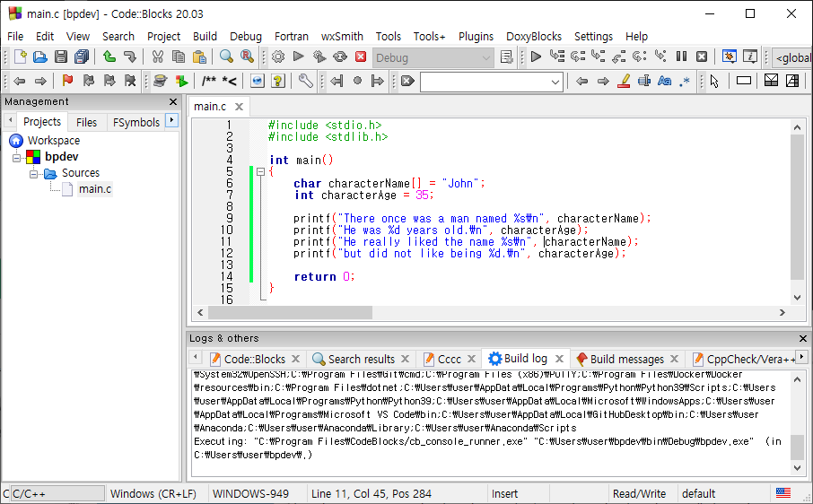Insert Doxygen line comment *< icon

click(x=229, y=81)
